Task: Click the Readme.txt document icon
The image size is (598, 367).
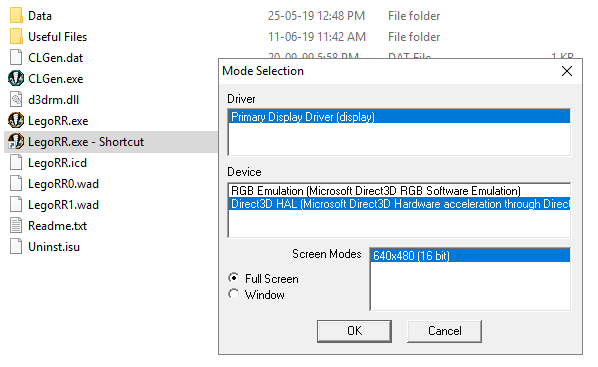Action: [16, 225]
